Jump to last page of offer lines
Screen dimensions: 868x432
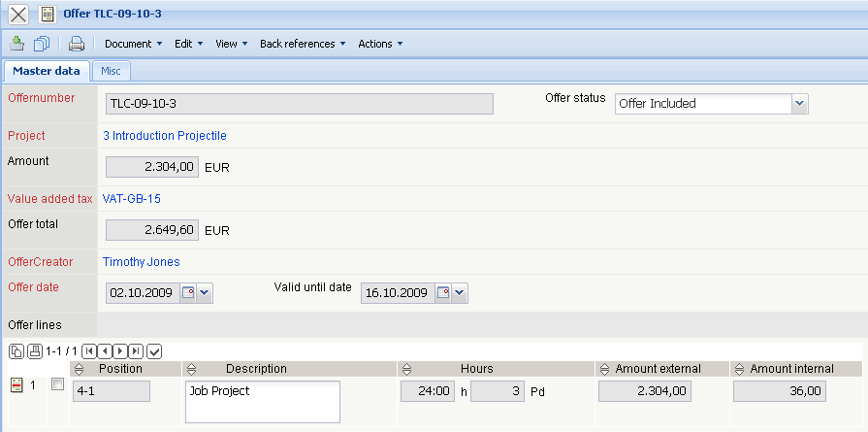pos(136,350)
